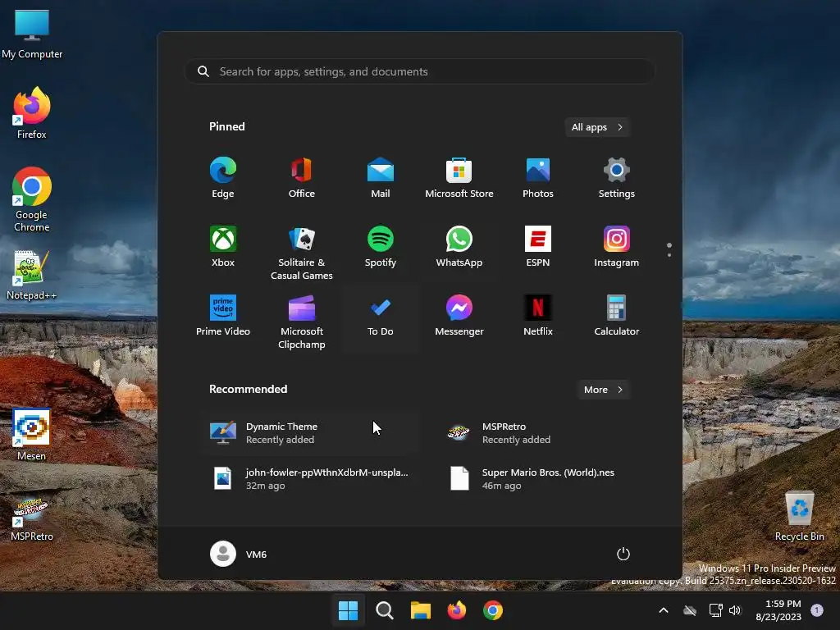The image size is (840, 630).
Task: Select the Notepad++ desktop shortcut
Action: pos(32,276)
